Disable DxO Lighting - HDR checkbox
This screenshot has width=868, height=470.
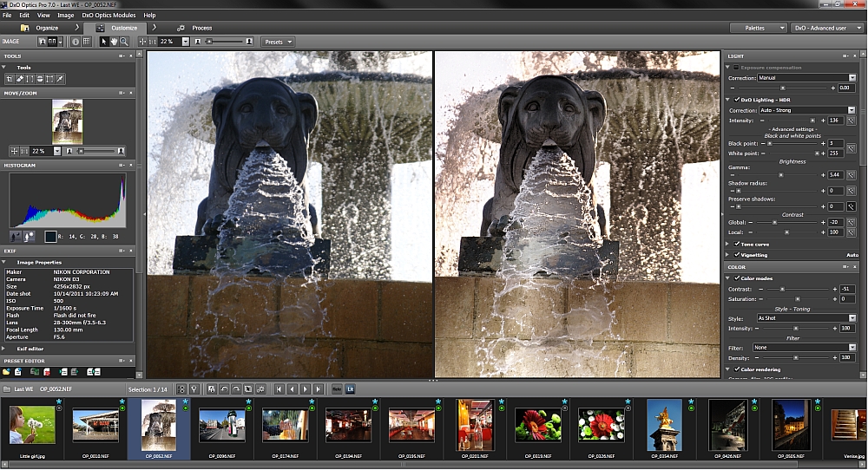pyautogui.click(x=737, y=100)
